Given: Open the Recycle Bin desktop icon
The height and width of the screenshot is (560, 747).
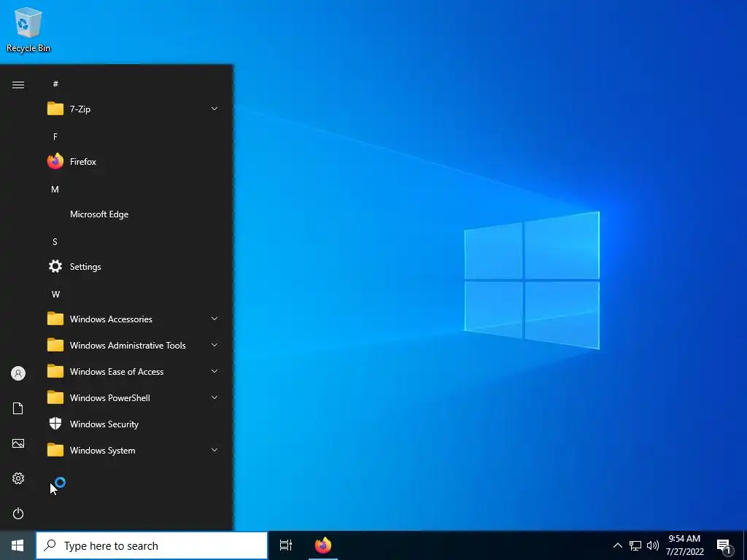Looking at the screenshot, I should [x=28, y=29].
